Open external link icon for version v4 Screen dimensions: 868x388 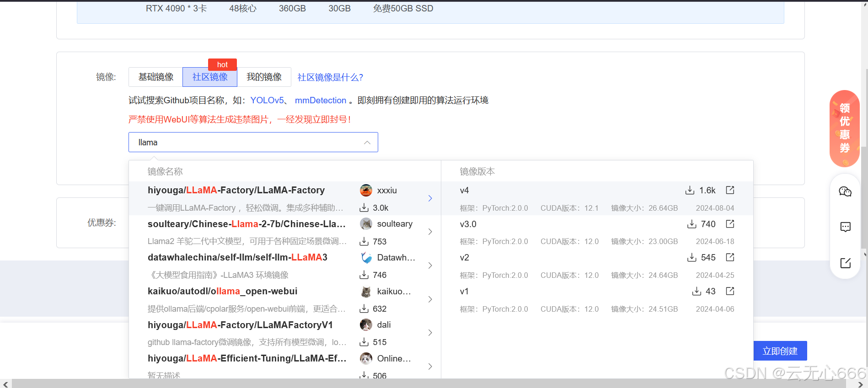coord(730,190)
